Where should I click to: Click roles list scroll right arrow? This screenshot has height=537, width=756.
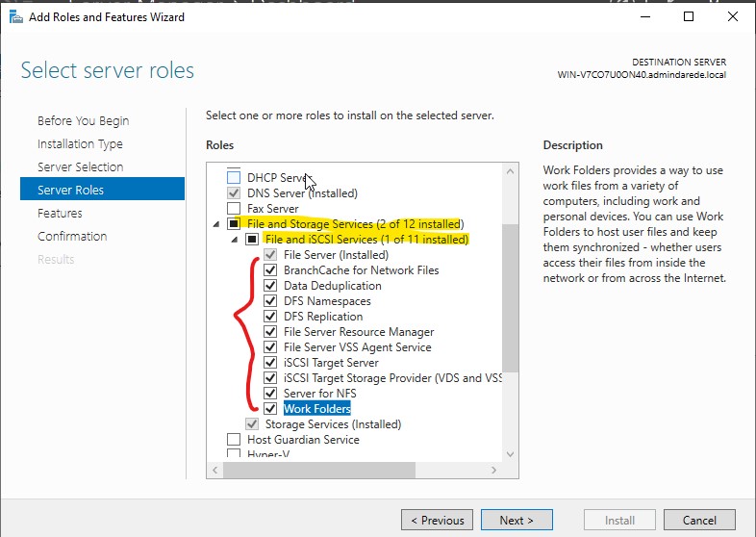tap(493, 470)
